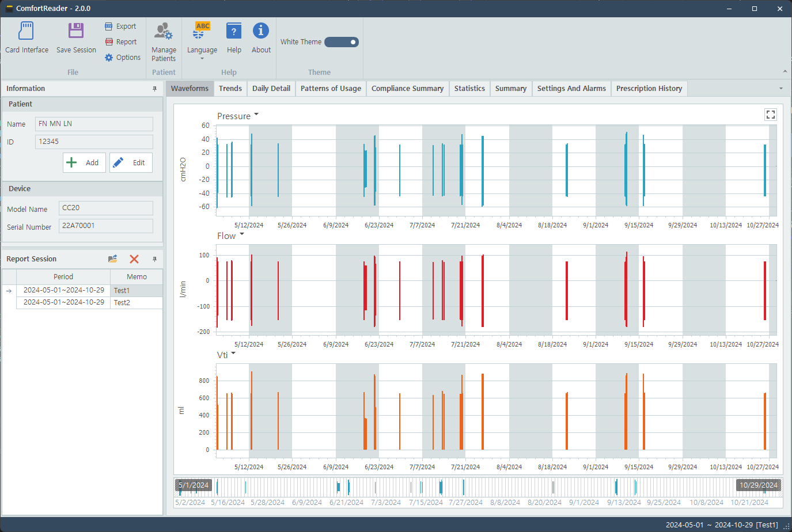Expand the Pressure chart dropdown

(256, 115)
